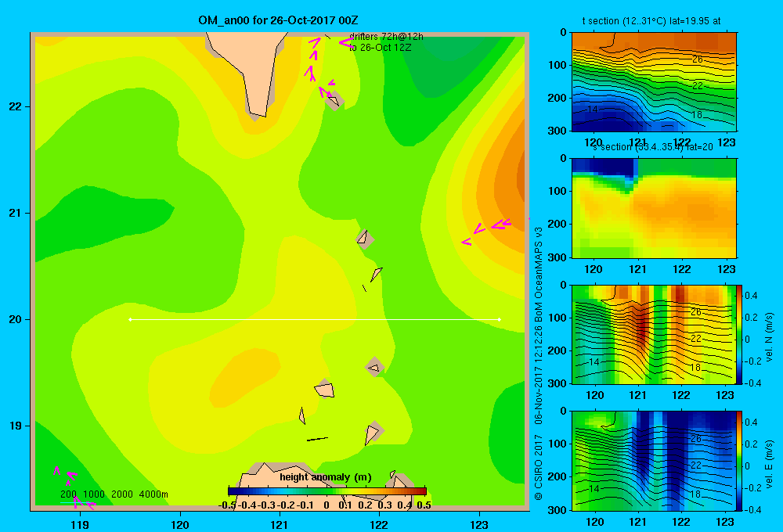783x532 pixels.
Task: Open the salinity section plot
Action: (654, 208)
